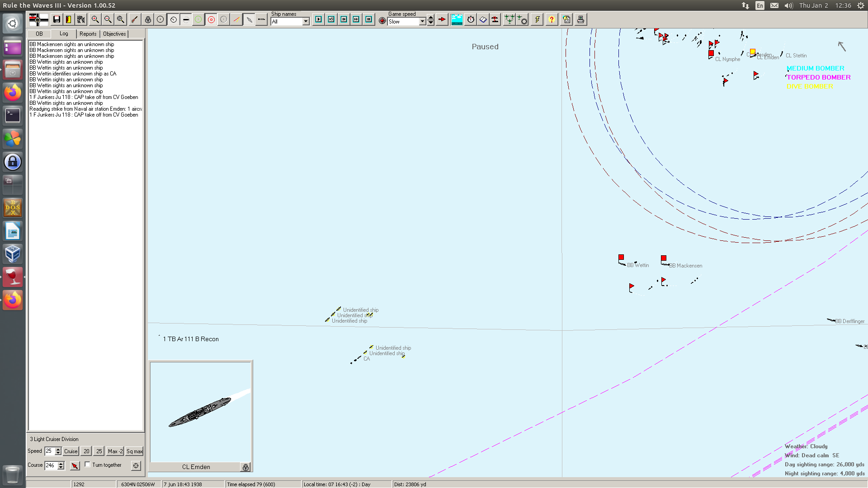Screen dimensions: 868x488
Task: Switch to the Log tab
Action: point(64,33)
